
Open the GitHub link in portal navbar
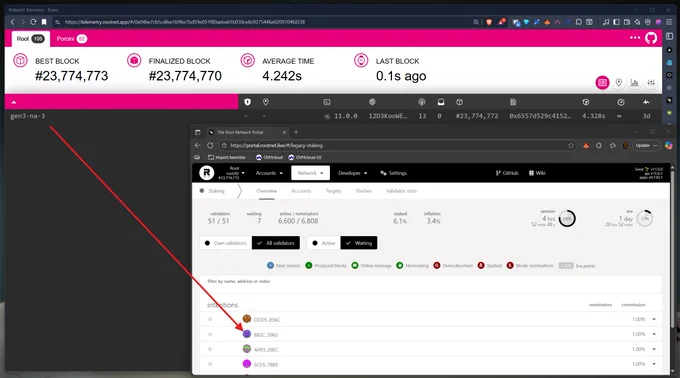(x=507, y=173)
